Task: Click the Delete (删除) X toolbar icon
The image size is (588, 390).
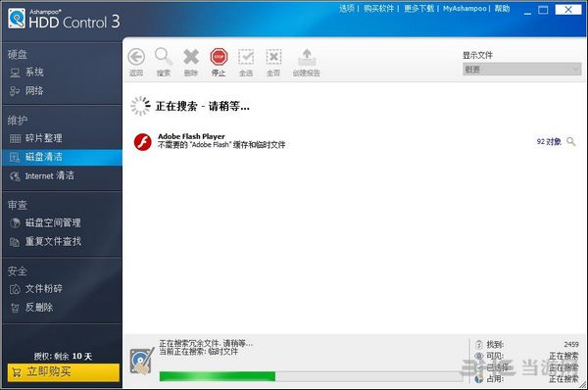Action: coord(191,57)
